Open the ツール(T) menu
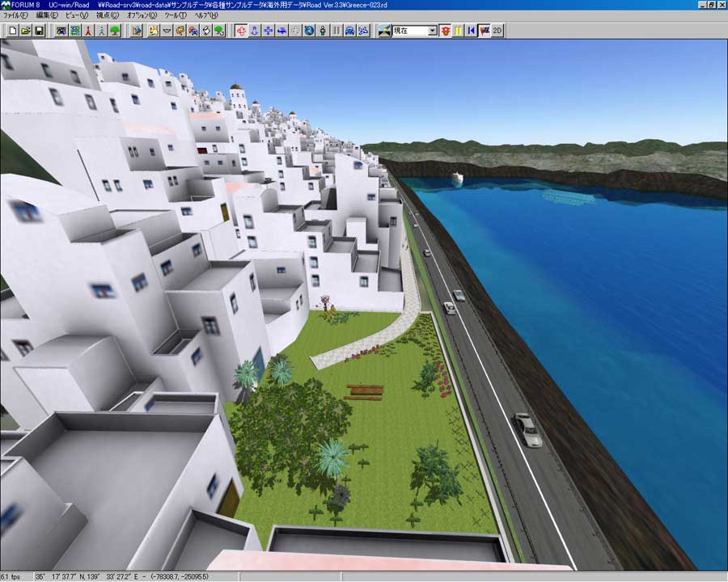 pyautogui.click(x=176, y=15)
